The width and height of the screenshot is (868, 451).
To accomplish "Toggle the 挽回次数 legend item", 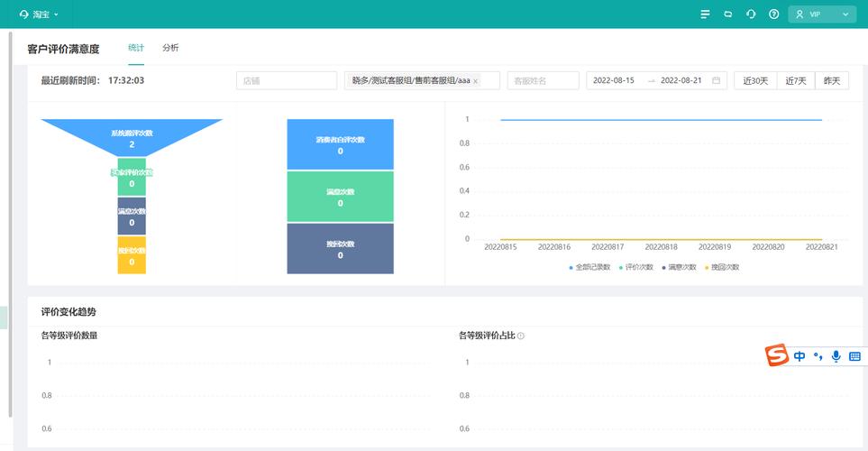I will (722, 267).
